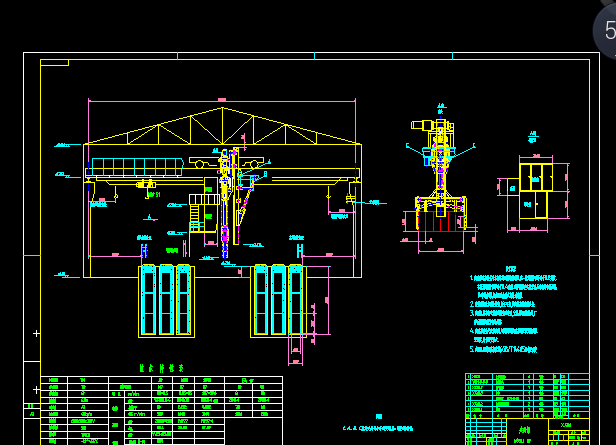Select the right group of three cyan pits
616x445 pixels.
point(279,300)
